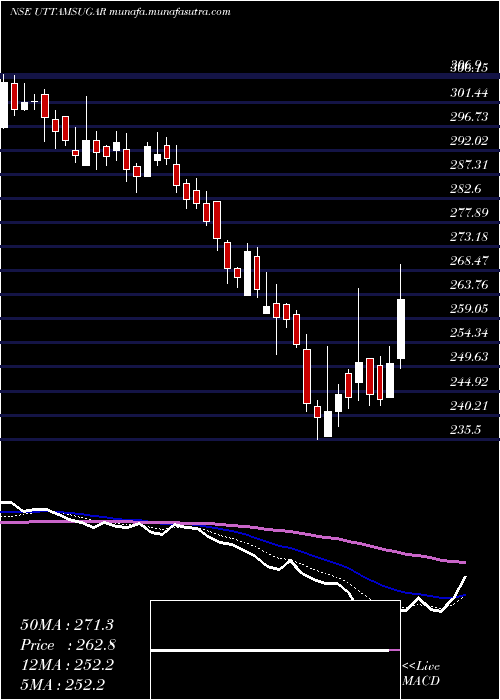Click the 277.89 price level label
The width and height of the screenshot is (500, 700).
469,213
